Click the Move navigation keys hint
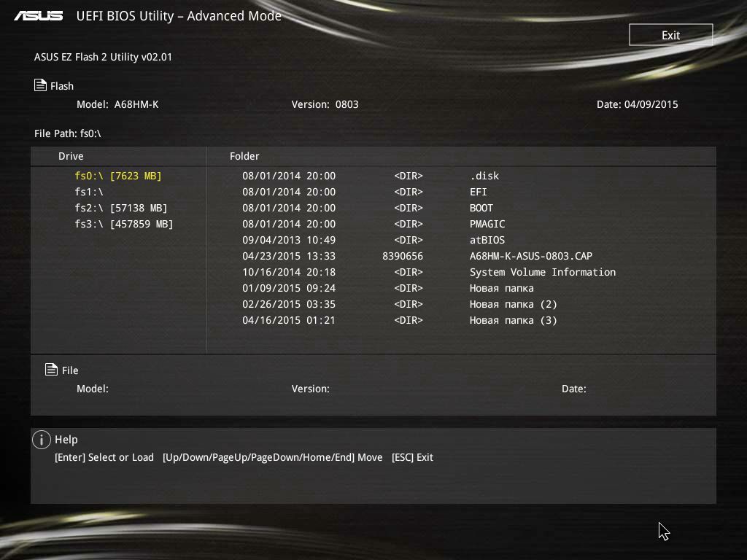The width and height of the screenshot is (747, 560). [x=273, y=457]
